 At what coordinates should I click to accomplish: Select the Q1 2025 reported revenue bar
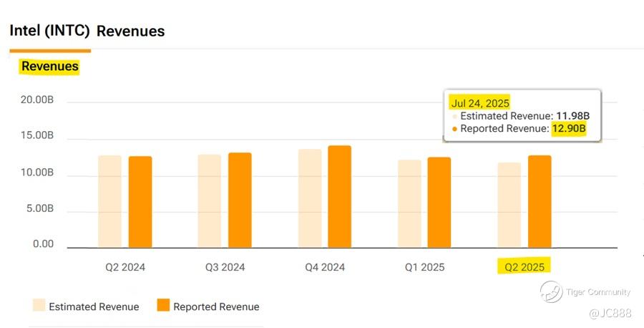[439, 202]
